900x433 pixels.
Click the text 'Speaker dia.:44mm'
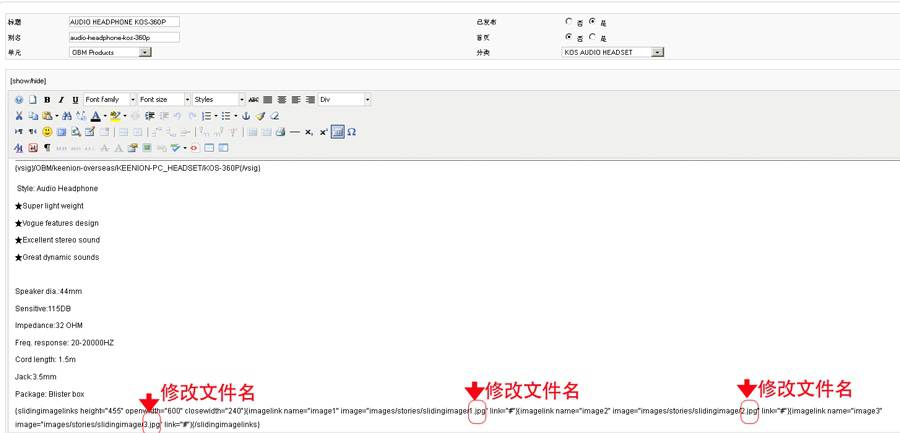tap(49, 291)
